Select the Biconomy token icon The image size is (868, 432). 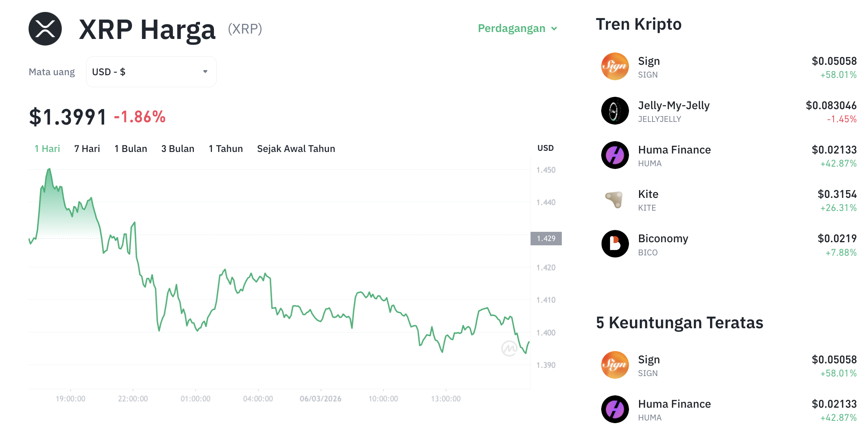615,244
